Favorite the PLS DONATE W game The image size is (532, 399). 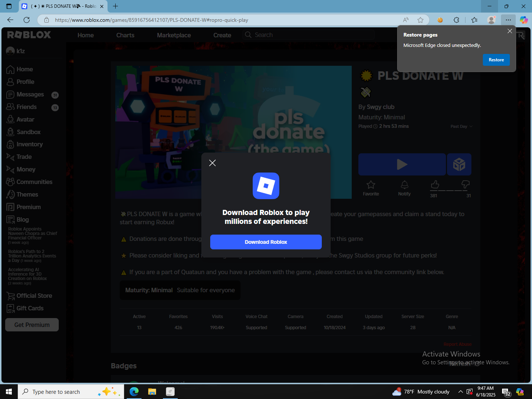click(371, 188)
